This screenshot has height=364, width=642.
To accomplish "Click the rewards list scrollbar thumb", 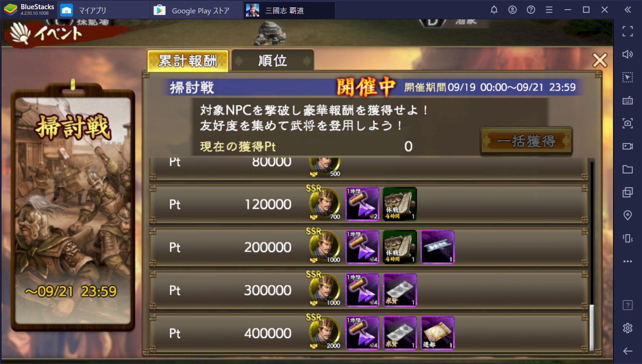I will [592, 327].
